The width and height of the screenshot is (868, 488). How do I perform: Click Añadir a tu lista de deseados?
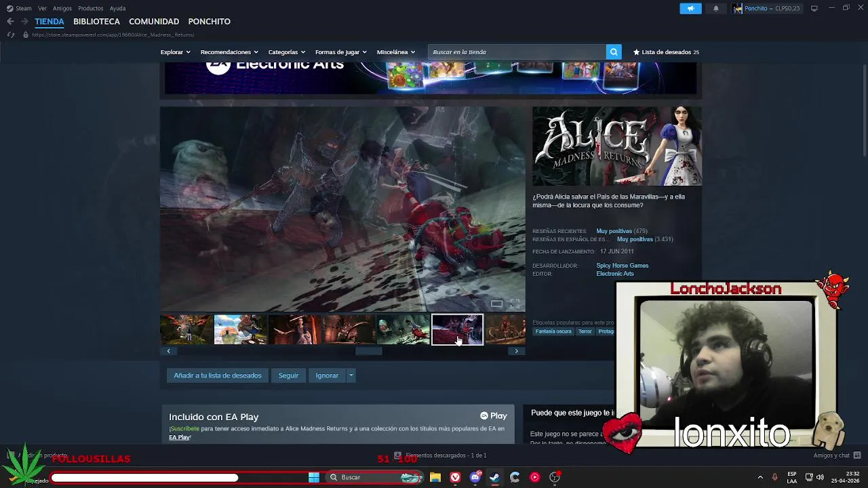[x=218, y=375]
